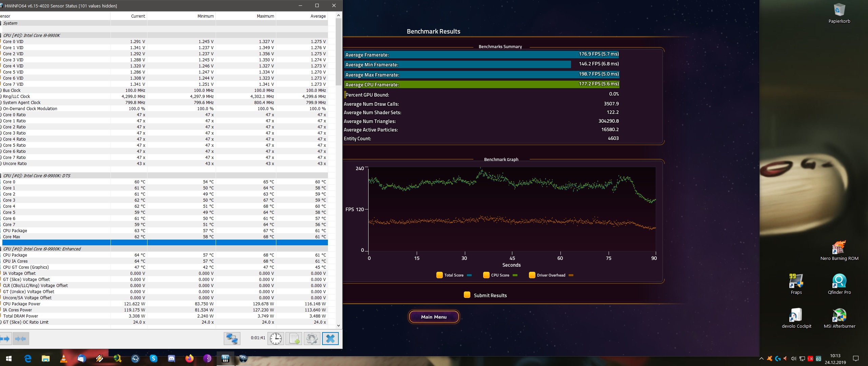Click the expand-columns arrows icon
This screenshot has width=868, height=366.
5,338
